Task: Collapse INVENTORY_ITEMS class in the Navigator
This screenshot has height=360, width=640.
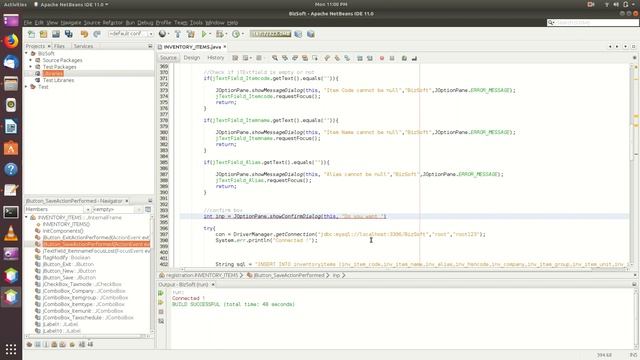Action: tap(27, 218)
